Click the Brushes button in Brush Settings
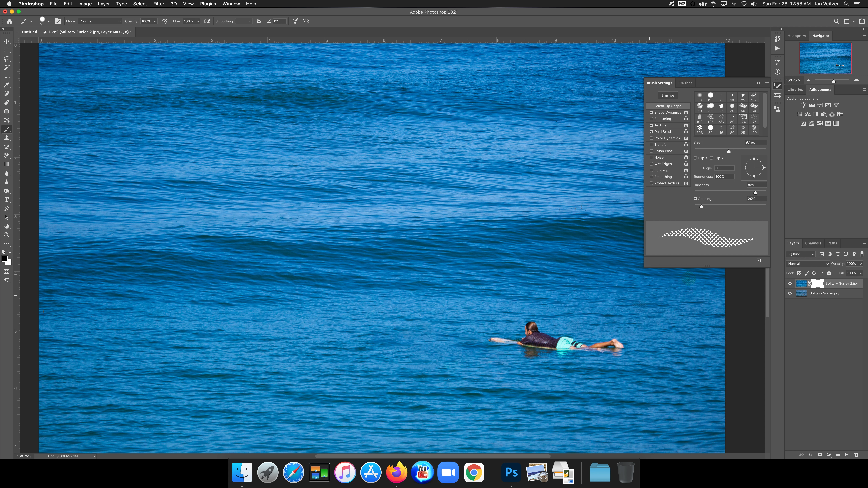 pos(667,95)
